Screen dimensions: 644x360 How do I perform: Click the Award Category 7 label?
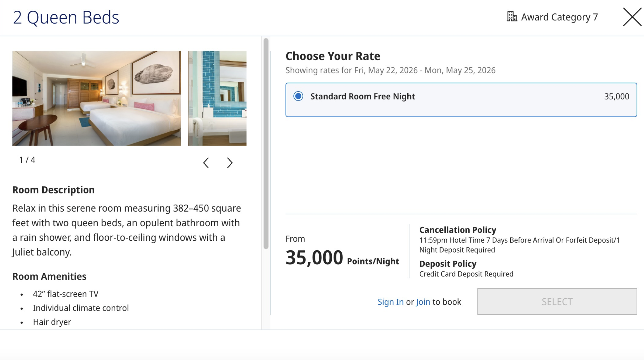click(x=559, y=17)
